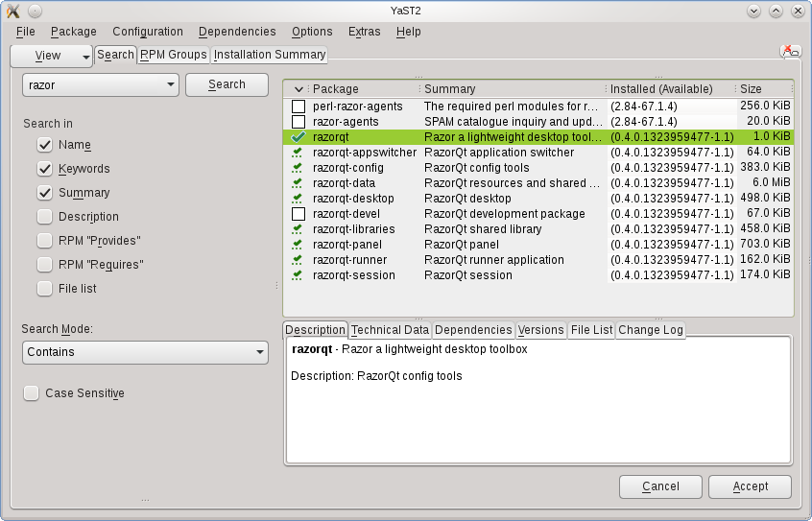
Task: Click the Cancel button
Action: point(660,486)
